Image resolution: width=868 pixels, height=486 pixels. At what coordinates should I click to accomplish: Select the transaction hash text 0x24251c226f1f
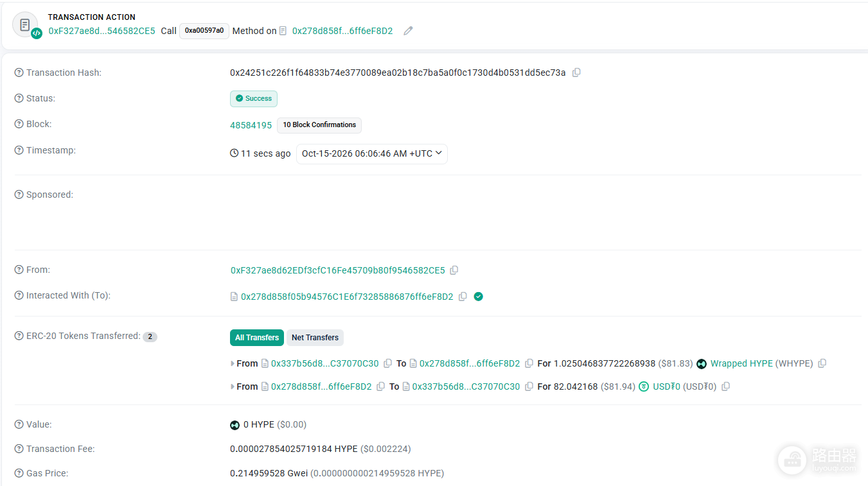point(398,73)
